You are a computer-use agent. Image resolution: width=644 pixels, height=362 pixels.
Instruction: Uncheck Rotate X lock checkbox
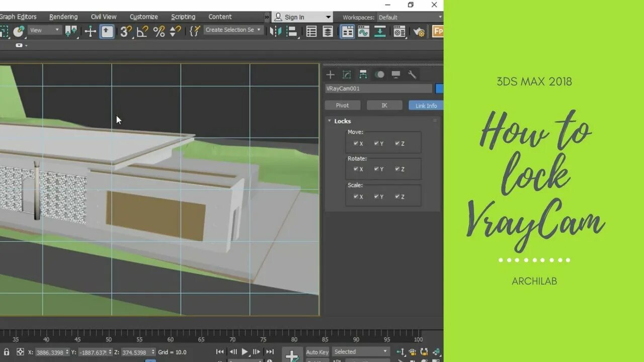click(356, 169)
